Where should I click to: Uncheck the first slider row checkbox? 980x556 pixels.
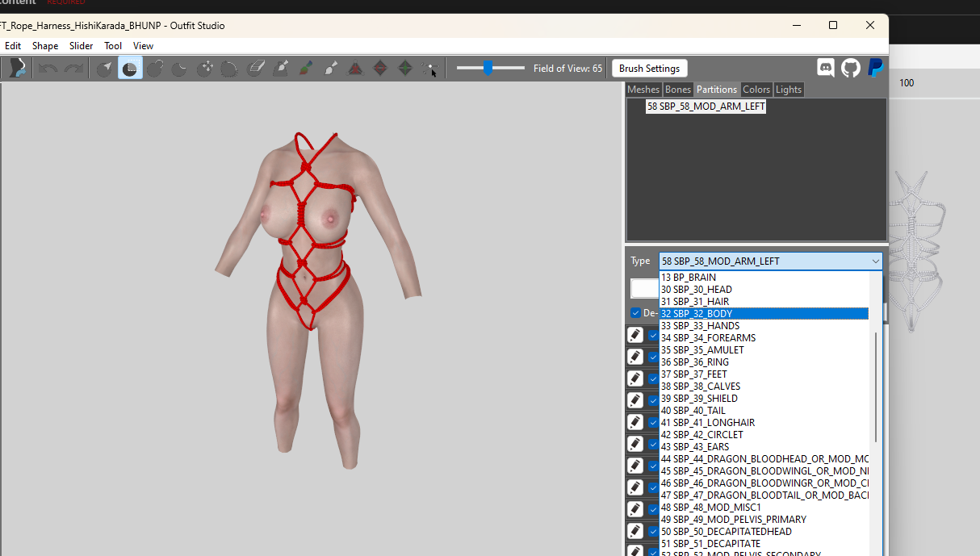pos(653,335)
